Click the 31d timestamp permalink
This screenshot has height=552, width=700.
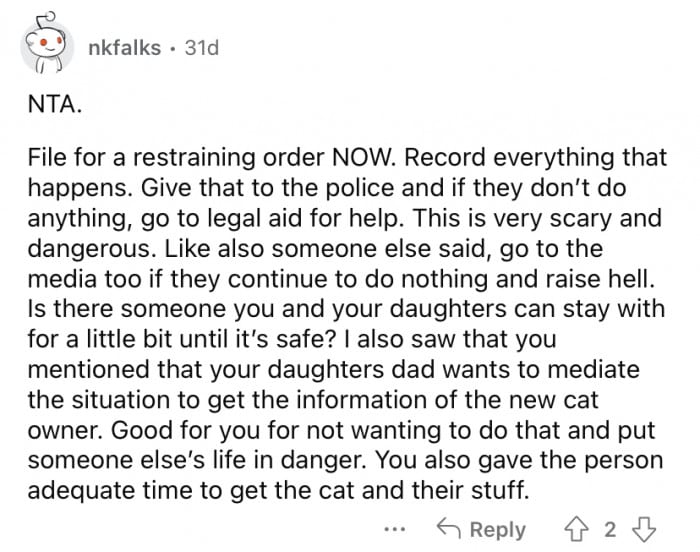[202, 48]
